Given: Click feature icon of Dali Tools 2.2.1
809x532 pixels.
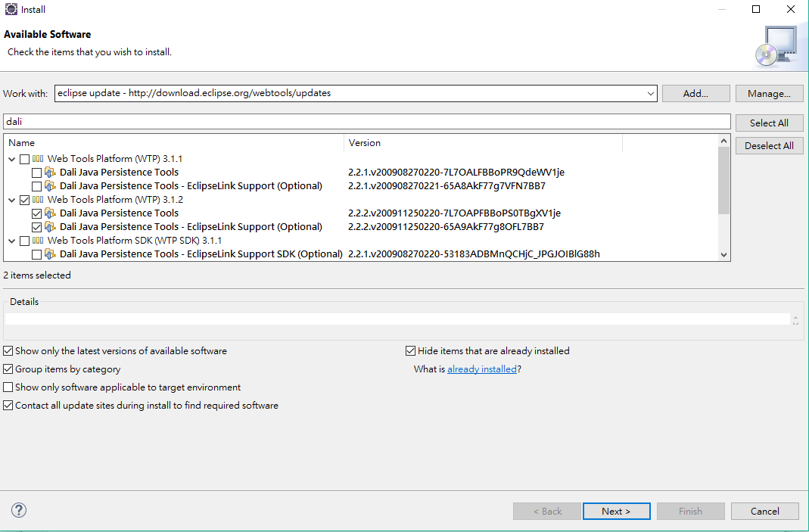Looking at the screenshot, I should [x=51, y=173].
